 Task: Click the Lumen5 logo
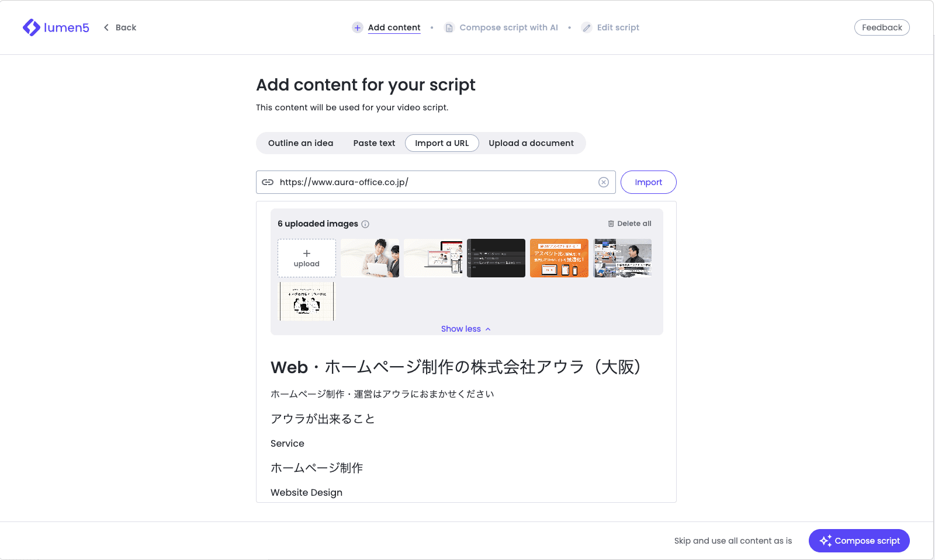click(x=56, y=27)
